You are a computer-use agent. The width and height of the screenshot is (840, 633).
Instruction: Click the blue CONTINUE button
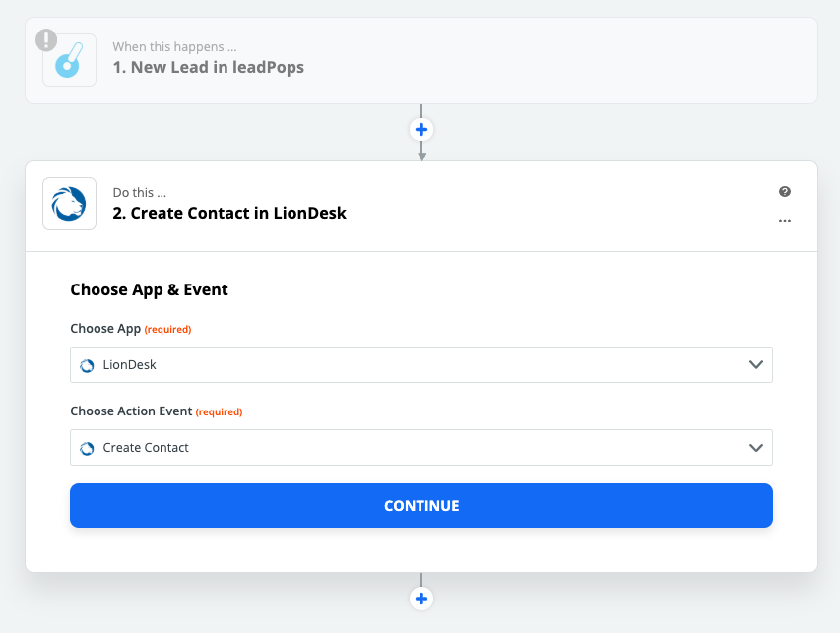coord(421,506)
